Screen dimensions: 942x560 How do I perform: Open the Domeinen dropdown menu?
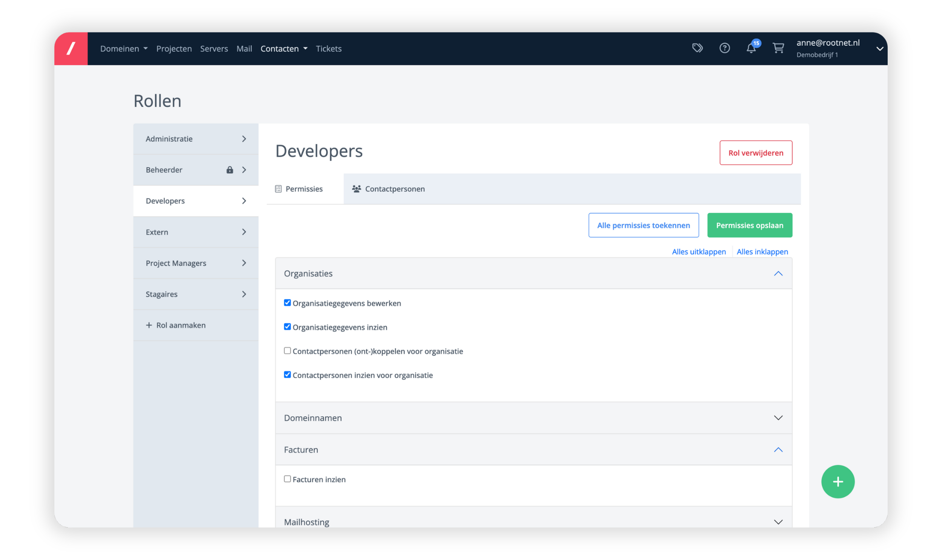coord(123,48)
